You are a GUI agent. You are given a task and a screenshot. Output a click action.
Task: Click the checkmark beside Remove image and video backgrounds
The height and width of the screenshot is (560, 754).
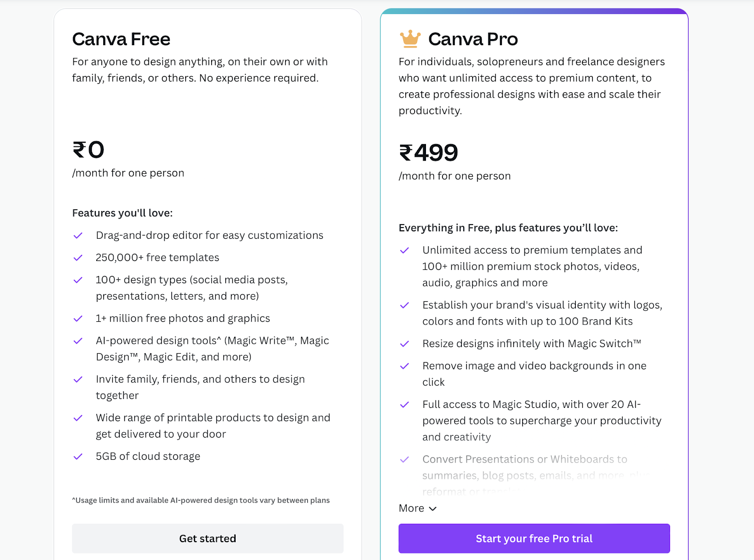[404, 366]
